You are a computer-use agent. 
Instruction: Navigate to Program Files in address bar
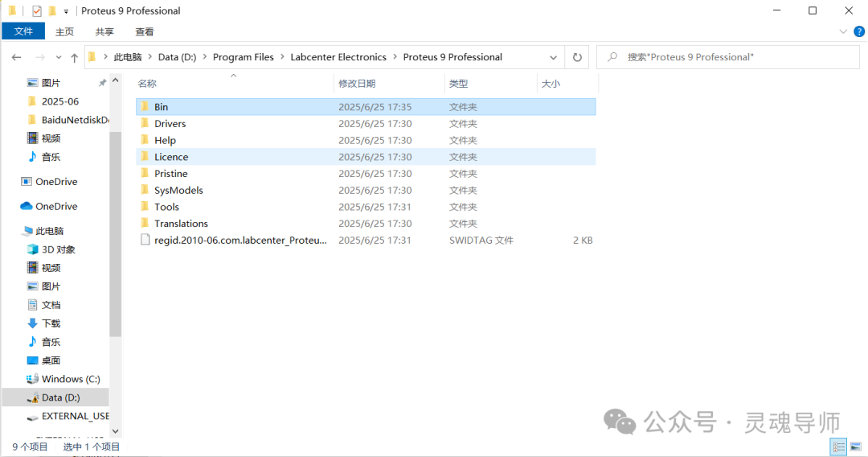243,57
